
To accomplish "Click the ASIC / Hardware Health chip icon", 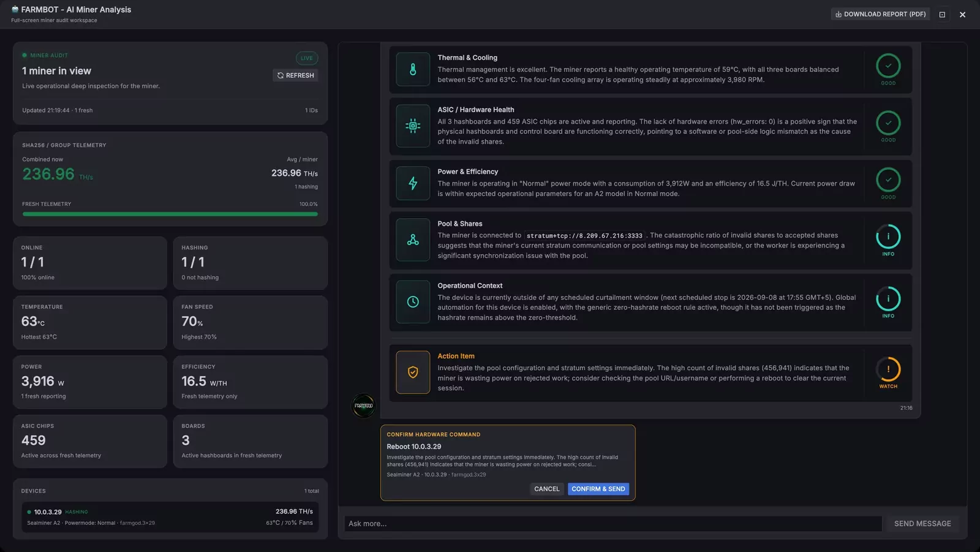I will click(x=413, y=126).
